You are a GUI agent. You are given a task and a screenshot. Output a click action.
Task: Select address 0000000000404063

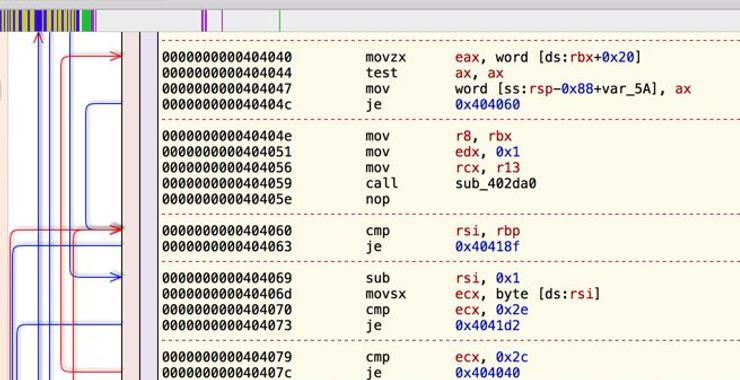coord(227,246)
